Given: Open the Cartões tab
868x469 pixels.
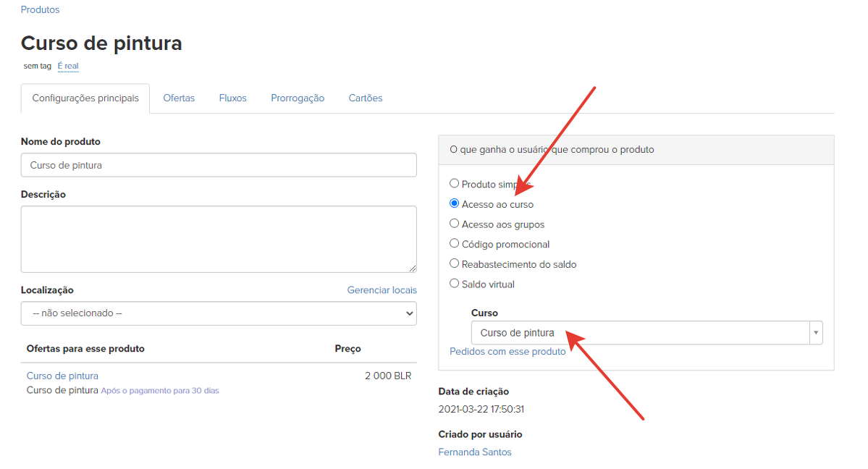Looking at the screenshot, I should [365, 98].
